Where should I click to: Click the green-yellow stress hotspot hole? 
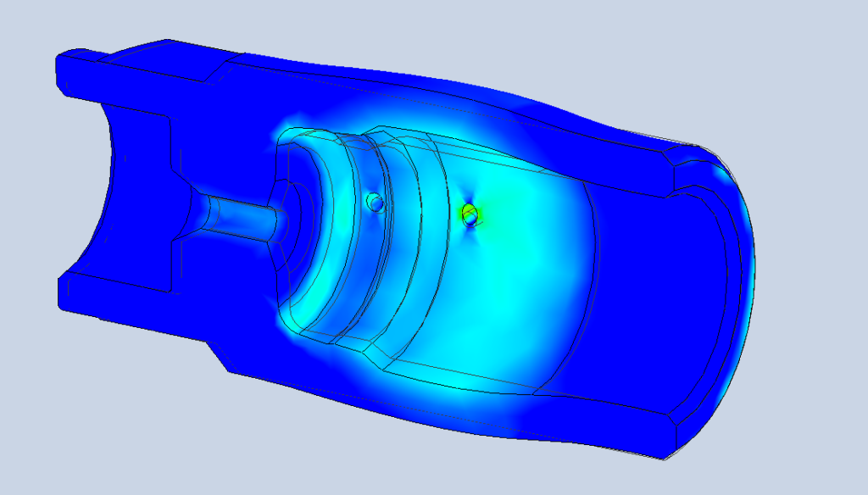click(x=470, y=214)
